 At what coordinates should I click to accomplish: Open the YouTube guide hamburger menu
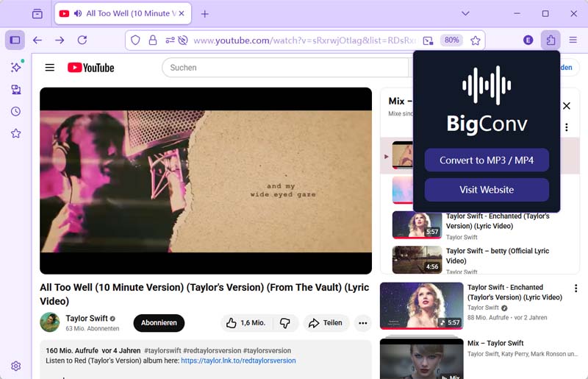click(x=50, y=68)
